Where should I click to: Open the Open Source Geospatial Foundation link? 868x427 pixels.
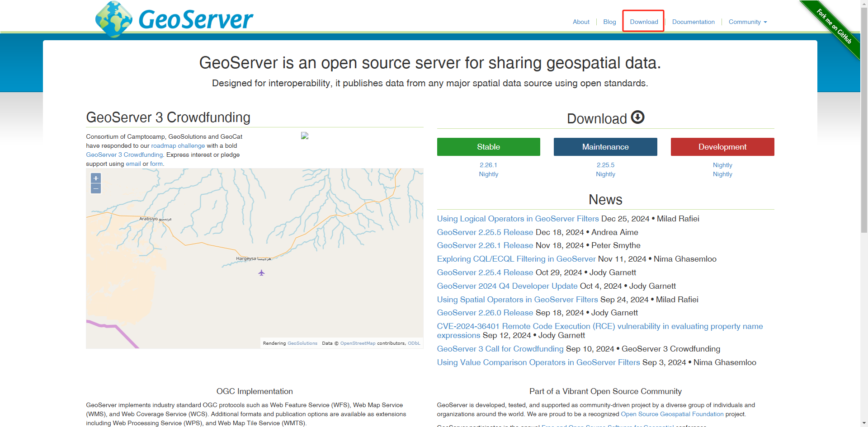pos(672,414)
